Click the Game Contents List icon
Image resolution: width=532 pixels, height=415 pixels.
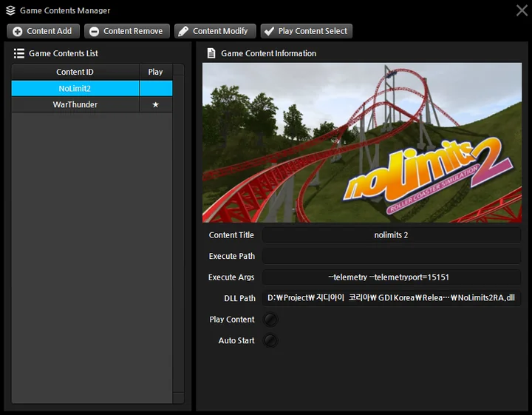tap(19, 53)
